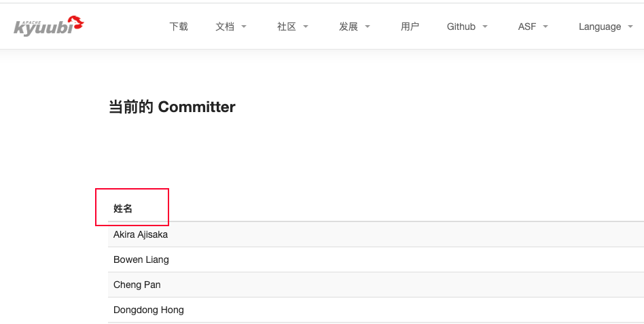Select the 姓名 column header
The height and width of the screenshot is (324, 644).
point(123,209)
